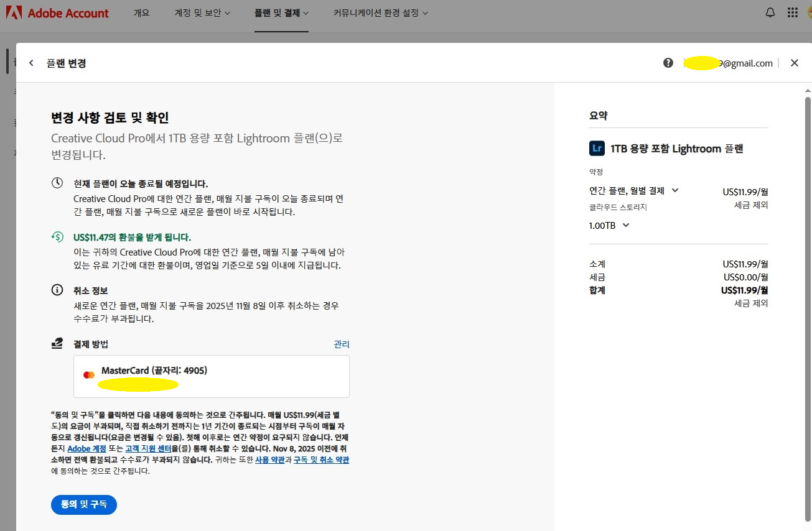Click the US$0.00/월 tax value
Image resolution: width=812 pixels, height=531 pixels.
point(745,277)
